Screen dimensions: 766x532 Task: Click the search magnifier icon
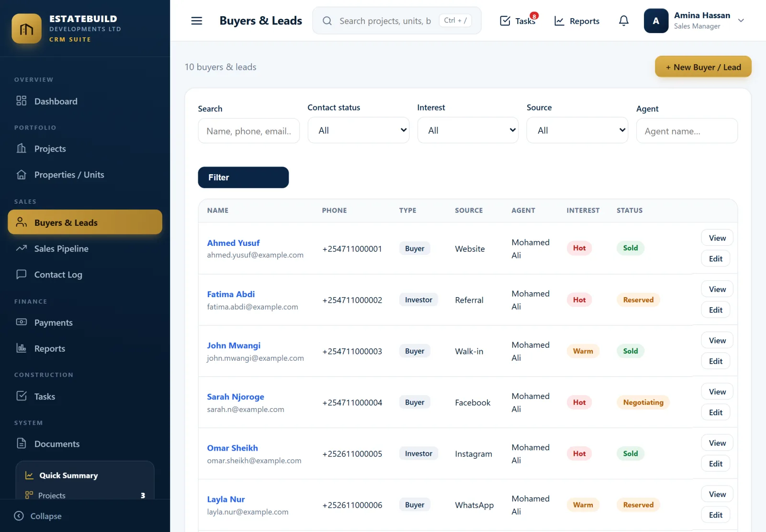(x=327, y=21)
